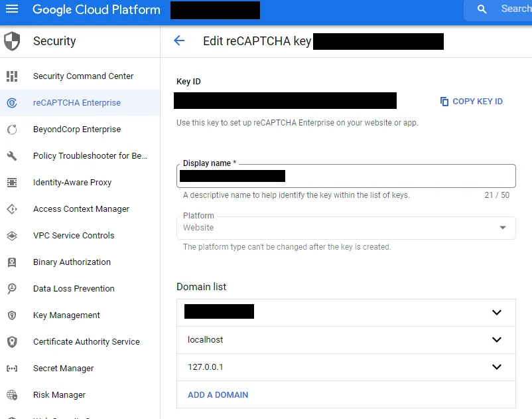This screenshot has width=532, height=419.
Task: Click the ADD A DOMAIN button
Action: 218,395
